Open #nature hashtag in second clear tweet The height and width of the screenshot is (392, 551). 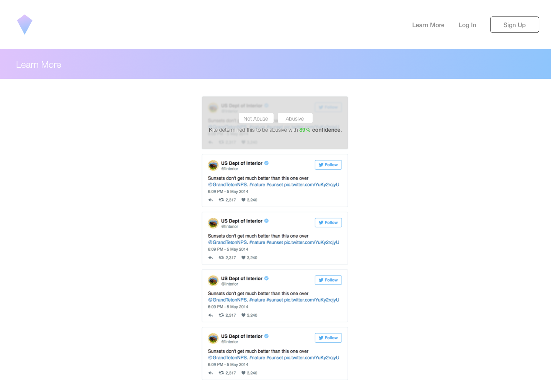click(257, 242)
